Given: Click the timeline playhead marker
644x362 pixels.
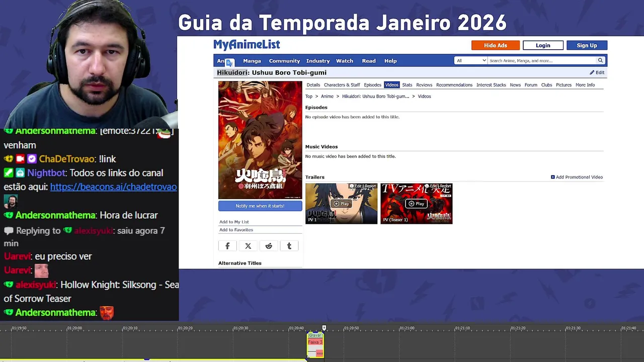Looking at the screenshot, I should pyautogui.click(x=324, y=328).
